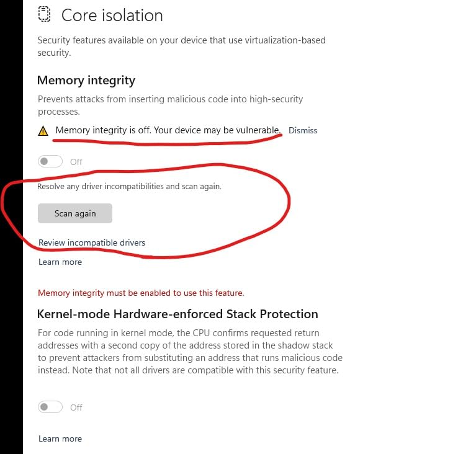This screenshot has height=454, width=476.
Task: Open Learn more below Stack Protection toggle
Action: (60, 439)
